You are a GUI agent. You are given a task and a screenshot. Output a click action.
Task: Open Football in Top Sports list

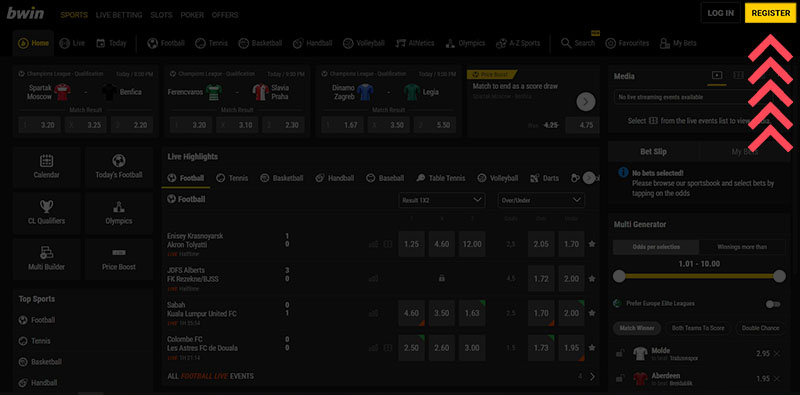pyautogui.click(x=37, y=320)
